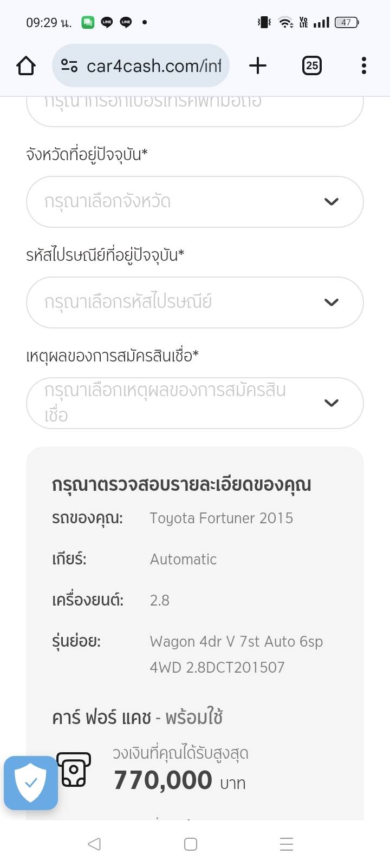Tap the Toyota Fortuner 2015 car detail
The height and width of the screenshot is (868, 390).
[221, 518]
